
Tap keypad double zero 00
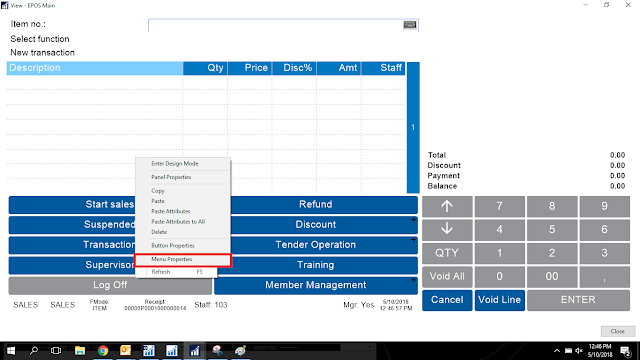(x=552, y=276)
